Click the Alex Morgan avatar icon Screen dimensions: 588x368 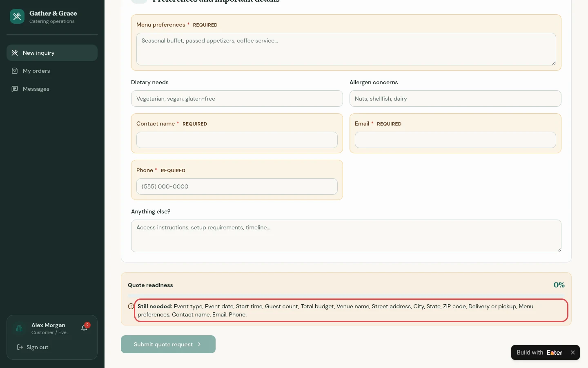point(19,328)
